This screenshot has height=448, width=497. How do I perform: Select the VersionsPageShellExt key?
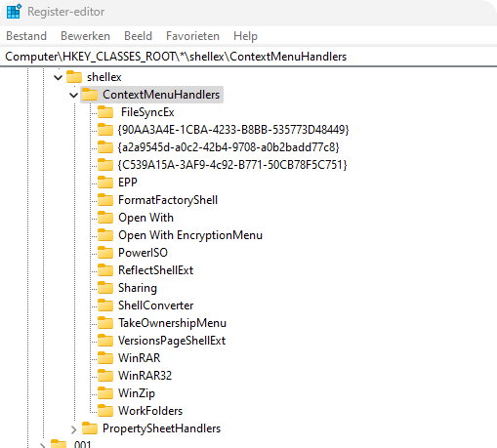point(172,341)
